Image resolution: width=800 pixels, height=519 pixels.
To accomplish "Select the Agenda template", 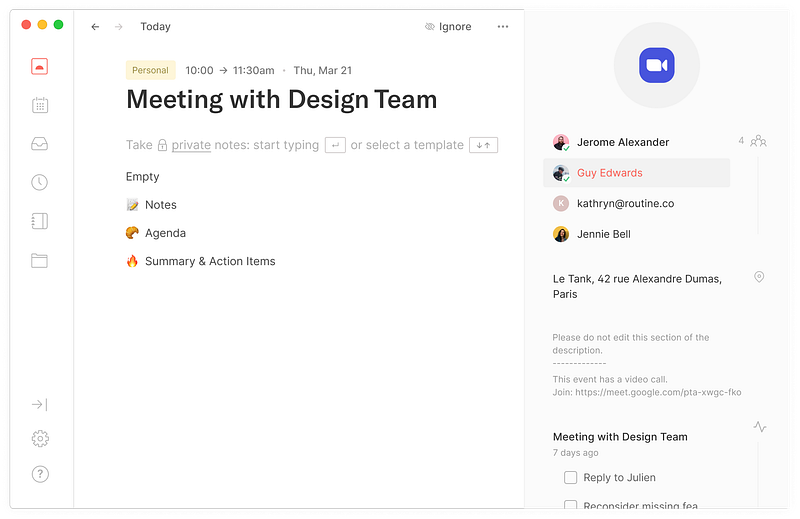I will coord(164,233).
